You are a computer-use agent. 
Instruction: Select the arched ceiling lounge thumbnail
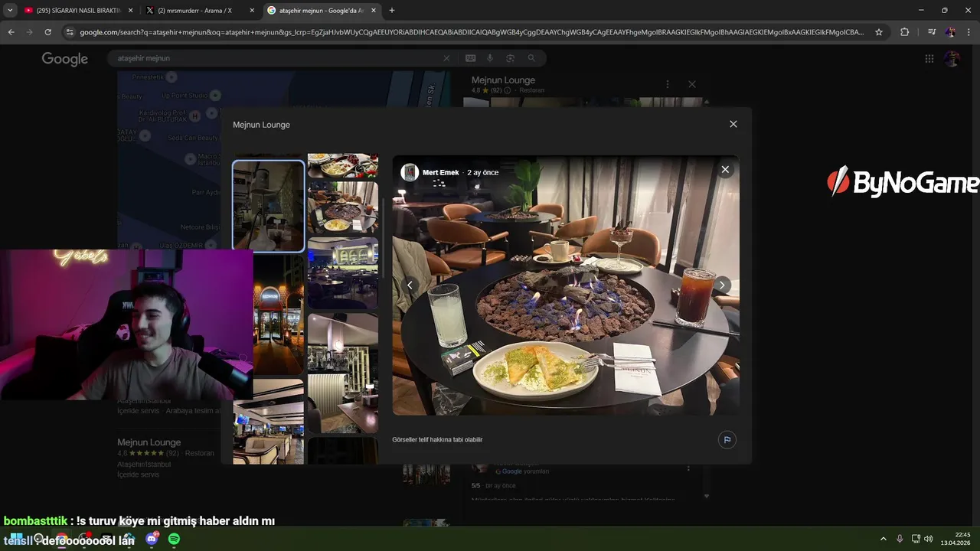(x=342, y=273)
